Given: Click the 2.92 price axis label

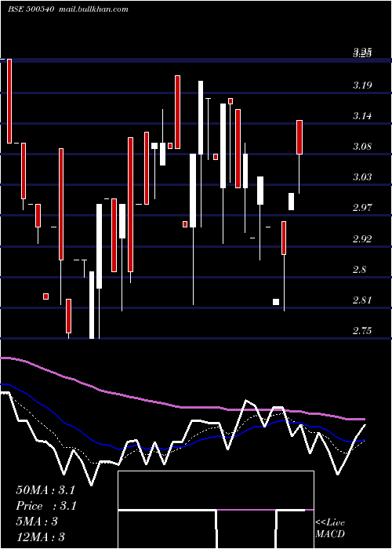Looking at the screenshot, I should [362, 238].
